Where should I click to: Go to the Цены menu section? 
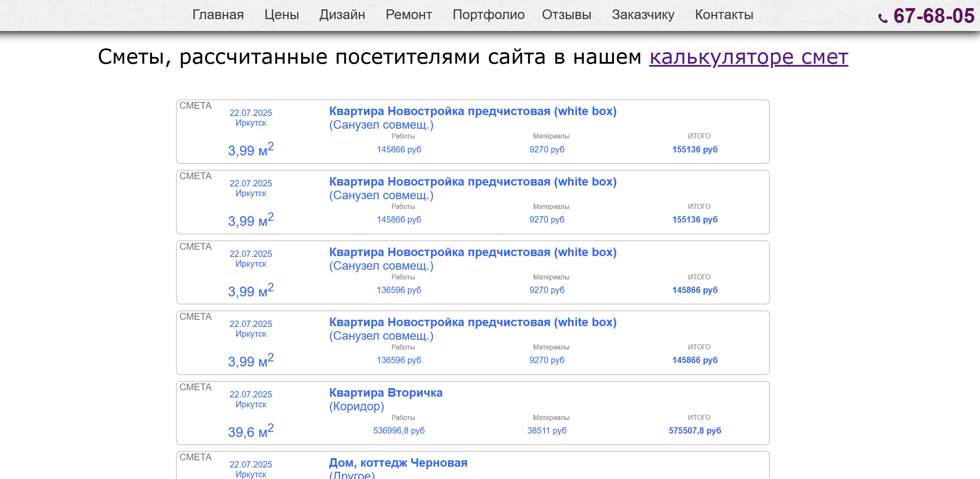tap(281, 14)
